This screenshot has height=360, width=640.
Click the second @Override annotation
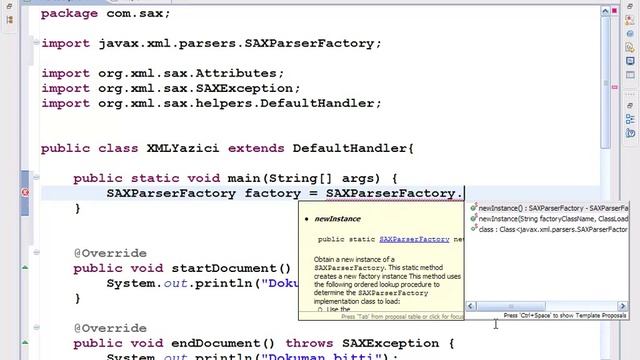(x=110, y=328)
